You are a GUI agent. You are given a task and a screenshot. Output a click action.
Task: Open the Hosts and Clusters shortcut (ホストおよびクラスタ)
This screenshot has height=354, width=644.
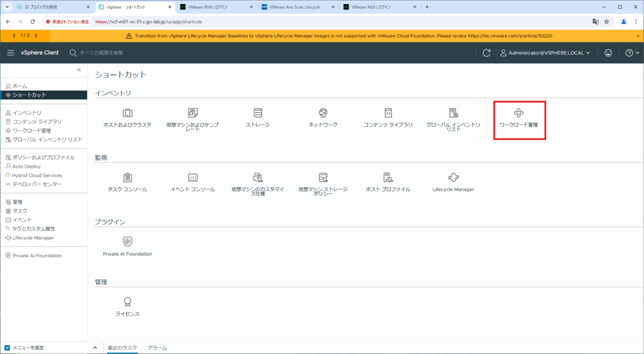[x=127, y=119]
